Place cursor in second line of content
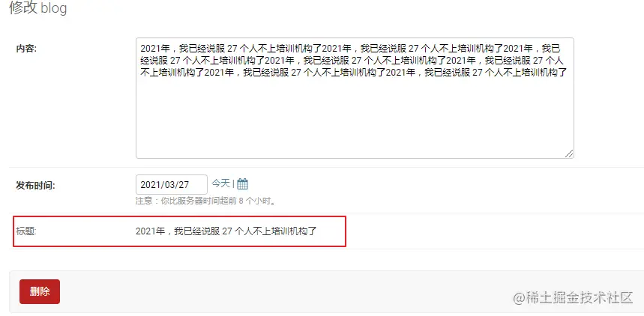Viewport: 644px width, 316px height. 352,61
